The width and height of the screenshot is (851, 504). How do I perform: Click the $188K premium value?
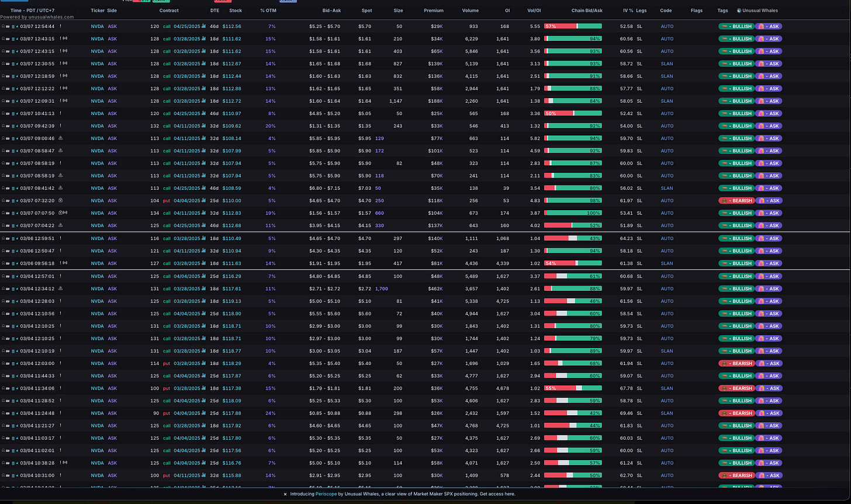[x=435, y=101]
